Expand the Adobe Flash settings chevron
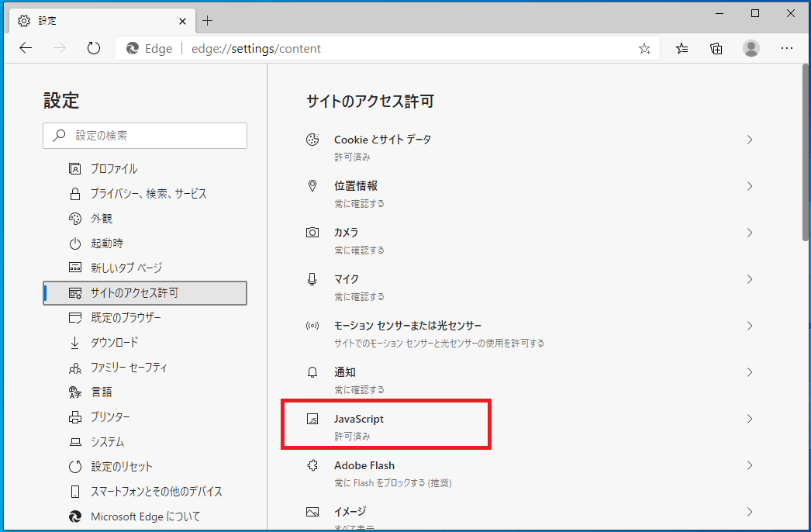Viewport: 811px width, 532px height. coord(750,465)
